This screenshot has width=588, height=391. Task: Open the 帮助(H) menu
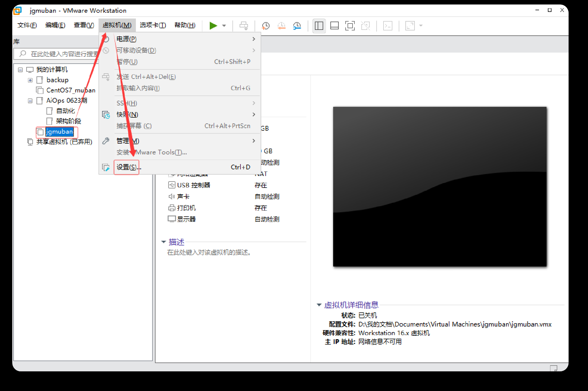click(x=185, y=25)
